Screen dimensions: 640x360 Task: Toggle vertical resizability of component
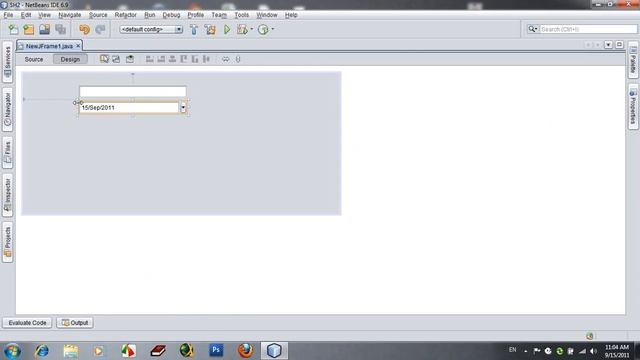(238, 59)
